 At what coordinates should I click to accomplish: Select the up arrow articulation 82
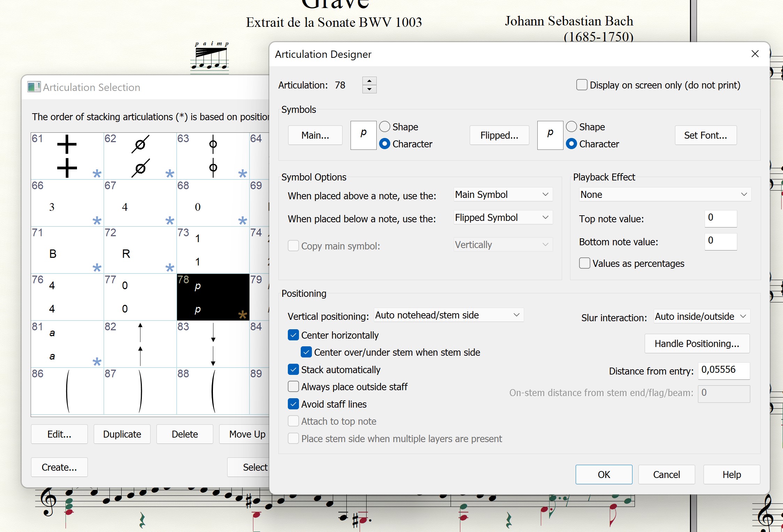point(140,344)
